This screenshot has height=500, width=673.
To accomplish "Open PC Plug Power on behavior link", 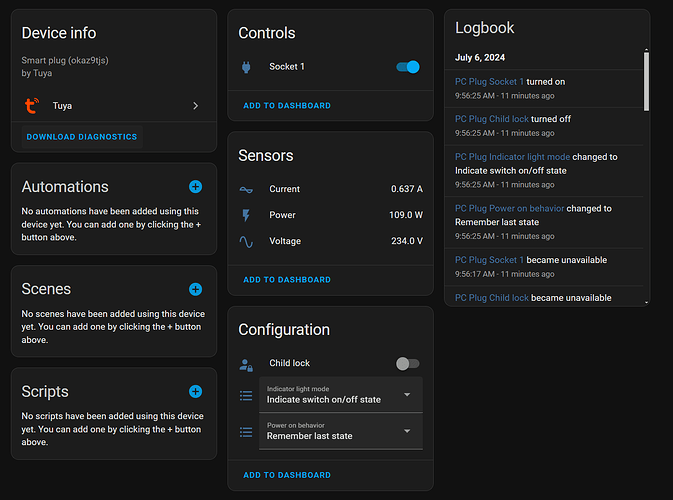I will (511, 209).
